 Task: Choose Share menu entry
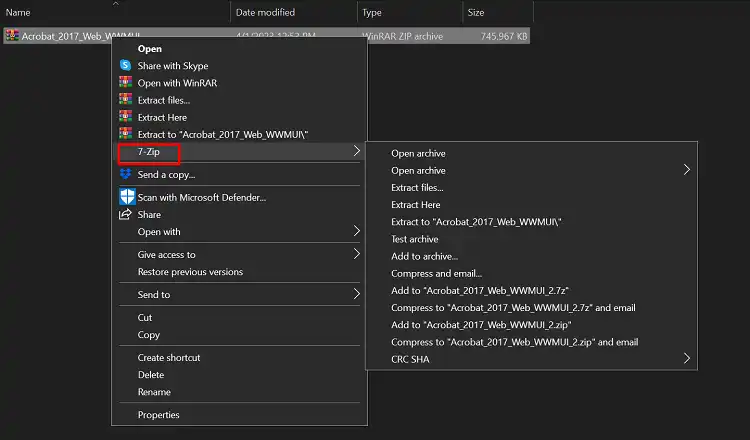[149, 215]
